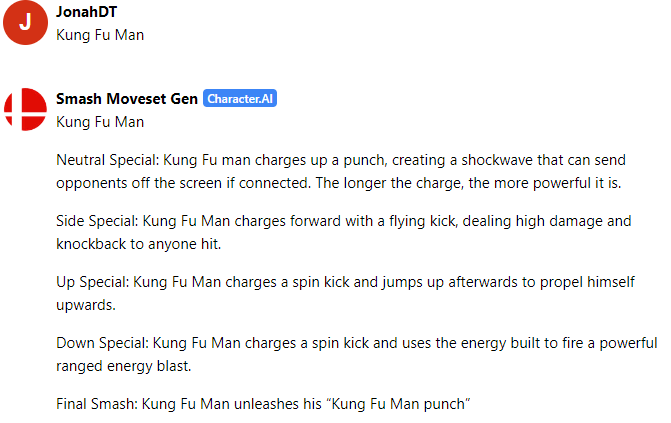This screenshot has width=671, height=423.
Task: Click the words Side Special
Action: point(97,221)
